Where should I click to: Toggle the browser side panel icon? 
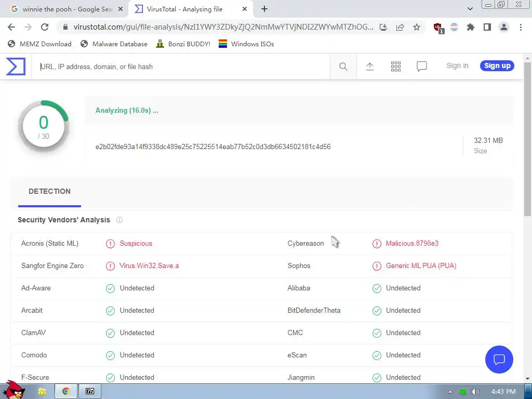[487, 27]
